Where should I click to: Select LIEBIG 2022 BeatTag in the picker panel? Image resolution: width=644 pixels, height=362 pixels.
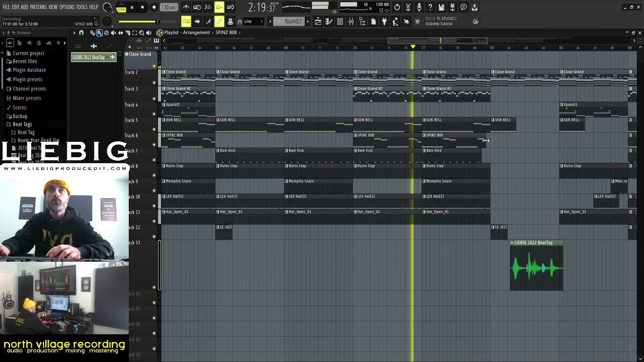click(x=94, y=57)
